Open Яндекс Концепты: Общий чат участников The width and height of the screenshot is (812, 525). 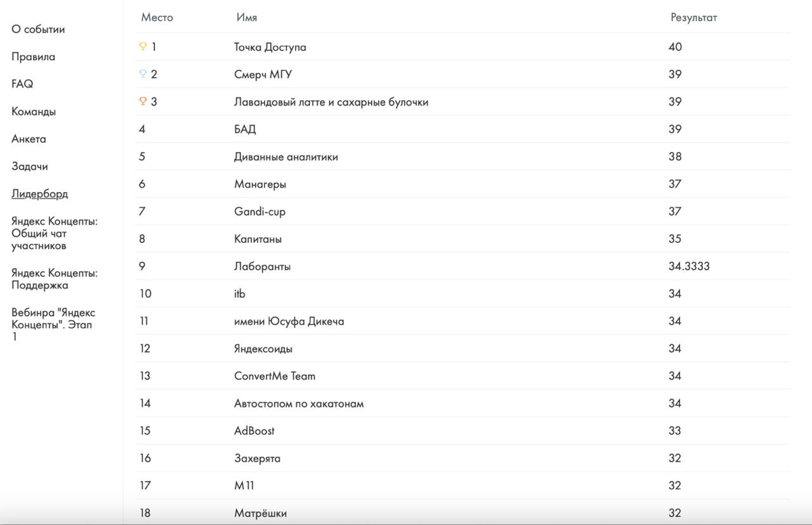[55, 233]
